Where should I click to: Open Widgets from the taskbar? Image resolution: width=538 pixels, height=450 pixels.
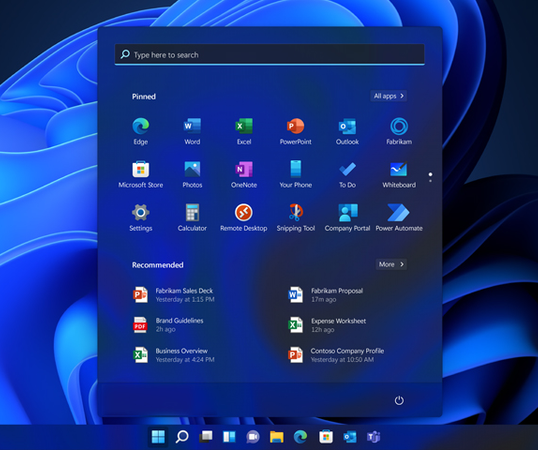point(229,437)
